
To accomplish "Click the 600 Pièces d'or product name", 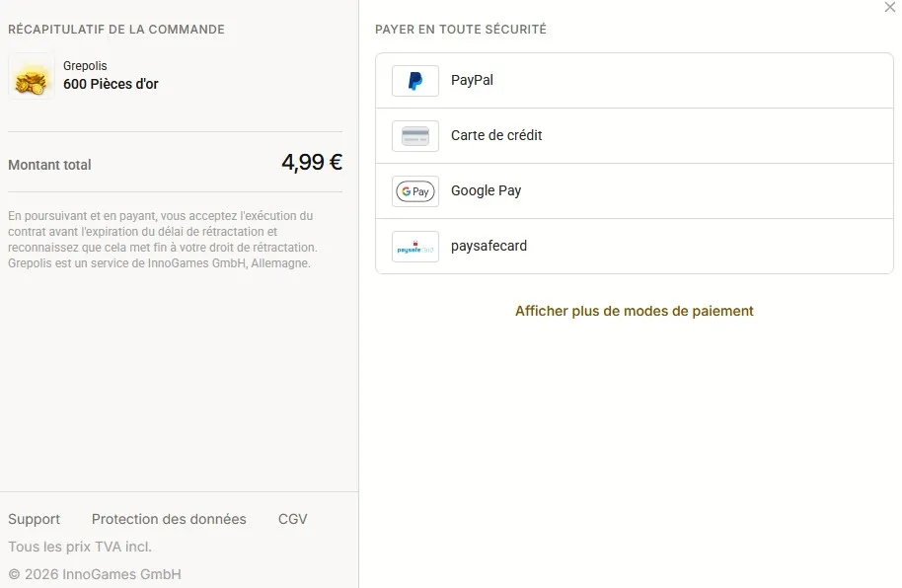I will (111, 84).
